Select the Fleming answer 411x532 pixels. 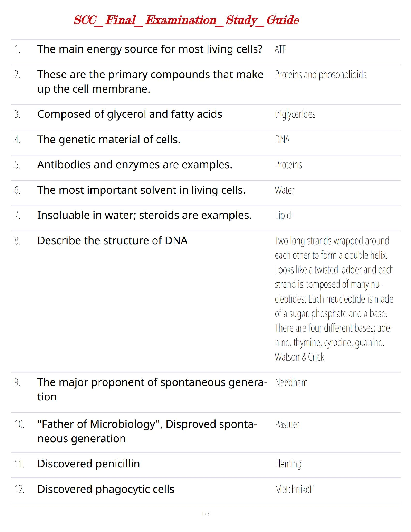[288, 464]
